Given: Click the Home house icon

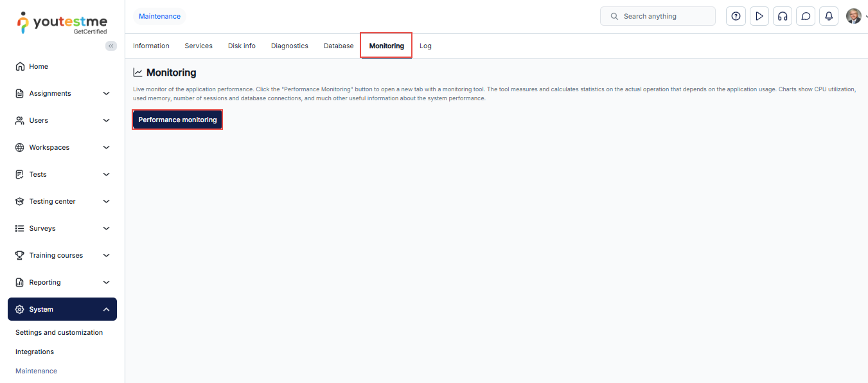Looking at the screenshot, I should coord(20,66).
